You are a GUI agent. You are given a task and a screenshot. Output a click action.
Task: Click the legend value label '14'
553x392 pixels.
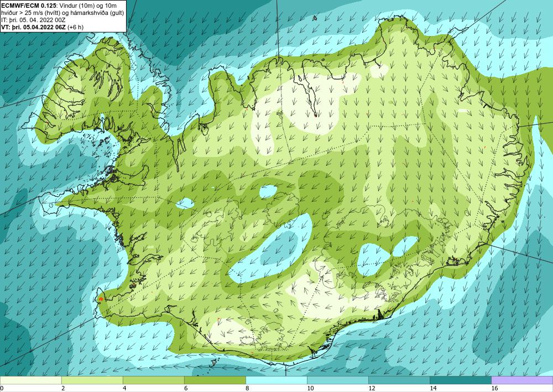[434, 389]
